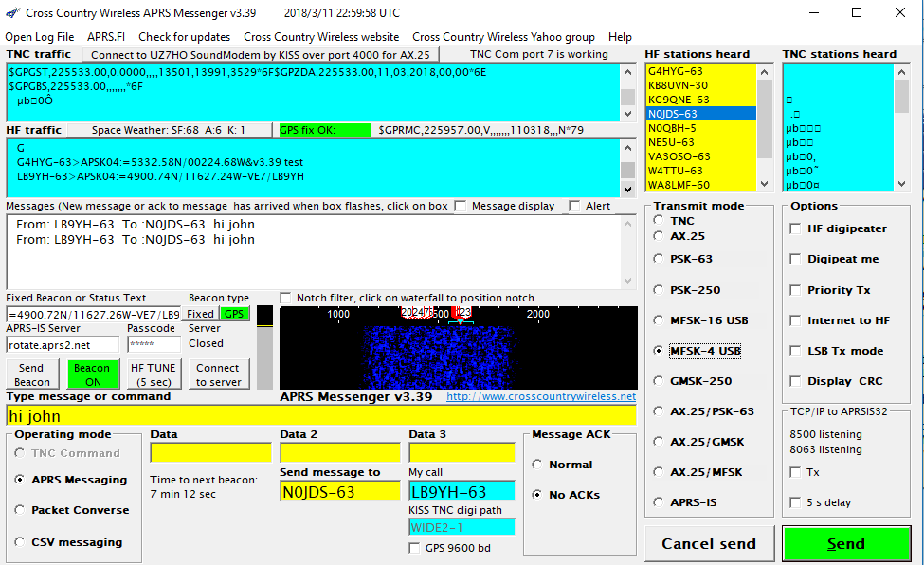Click the Cancel send button
Screen dimensions: 924x565
click(x=709, y=543)
